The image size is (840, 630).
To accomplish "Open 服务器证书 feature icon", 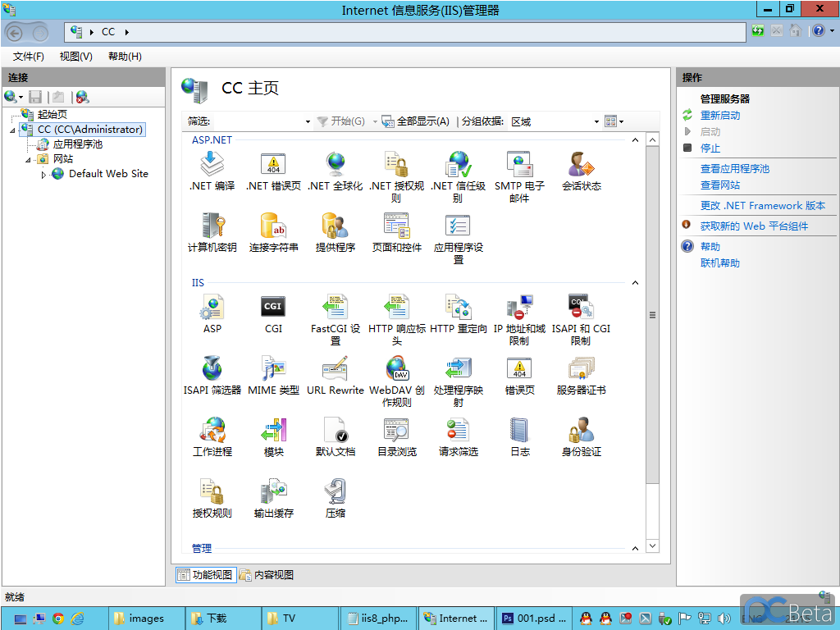I will tap(581, 368).
